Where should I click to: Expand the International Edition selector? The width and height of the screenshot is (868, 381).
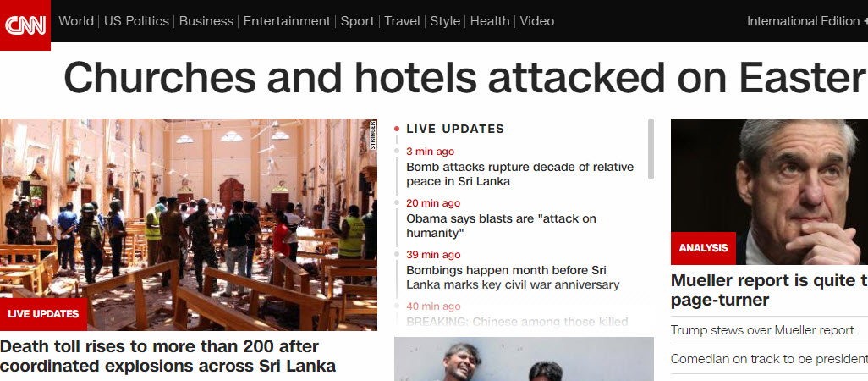coord(807,21)
